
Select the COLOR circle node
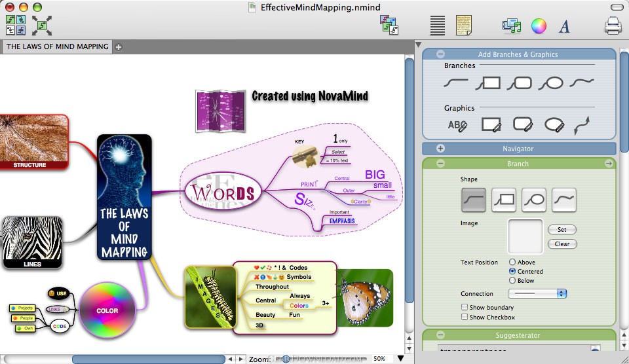coord(107,310)
